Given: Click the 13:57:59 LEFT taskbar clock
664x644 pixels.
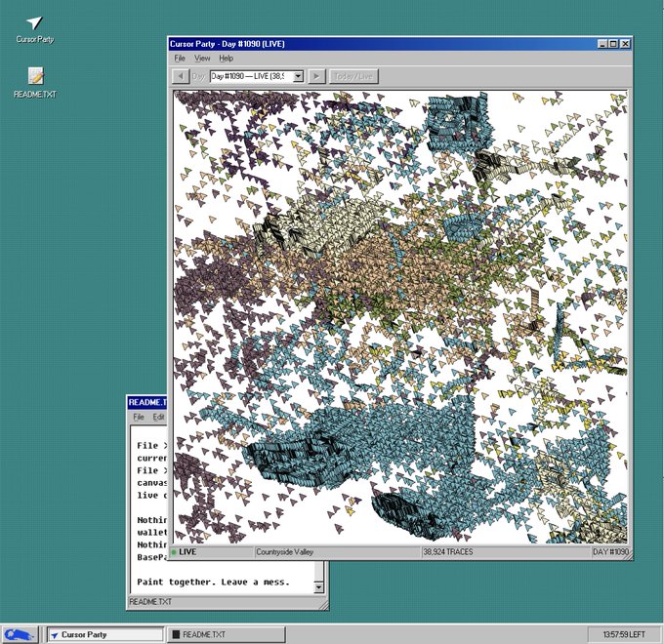Looking at the screenshot, I should (x=624, y=634).
